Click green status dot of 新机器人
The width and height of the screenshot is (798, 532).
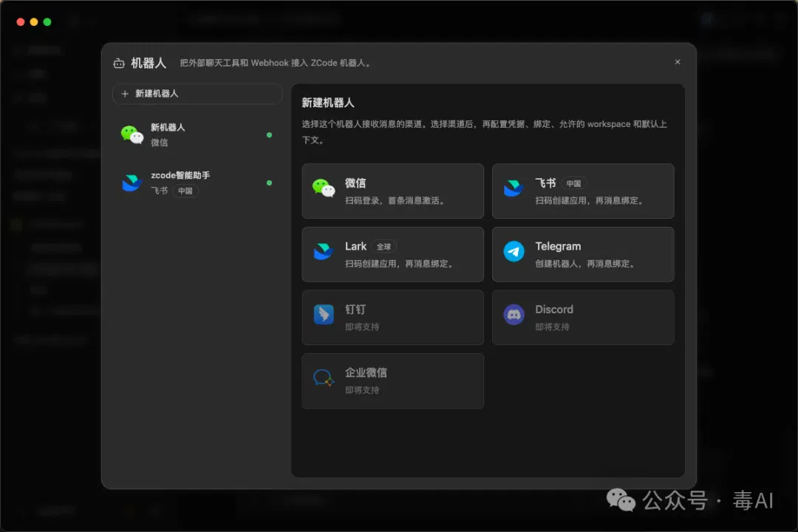269,135
